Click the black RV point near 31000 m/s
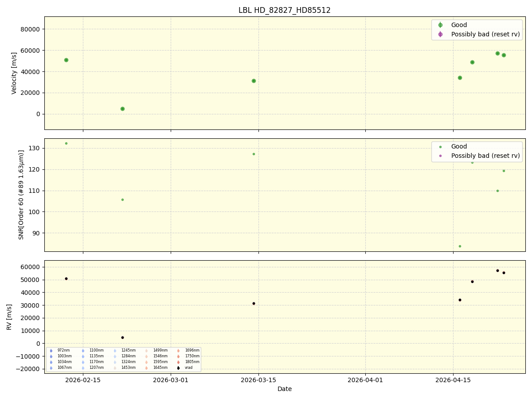Viewport: 532px width, 399px height. click(254, 303)
